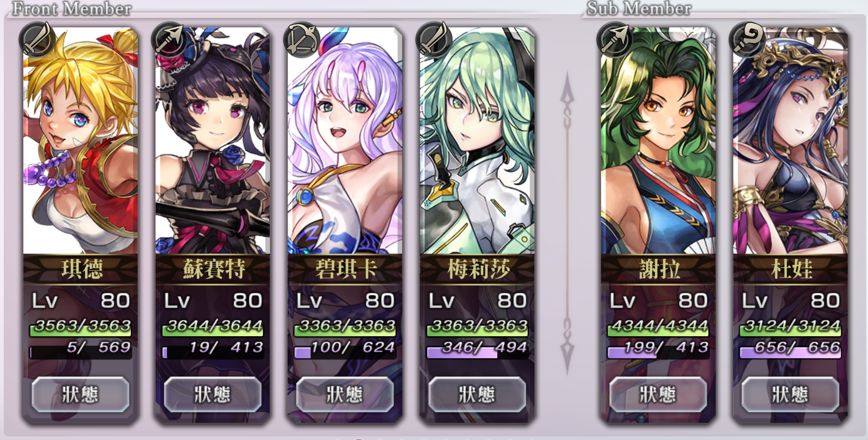Open 杜娃's 狀態 status button
Image resolution: width=868 pixels, height=440 pixels.
(790, 394)
